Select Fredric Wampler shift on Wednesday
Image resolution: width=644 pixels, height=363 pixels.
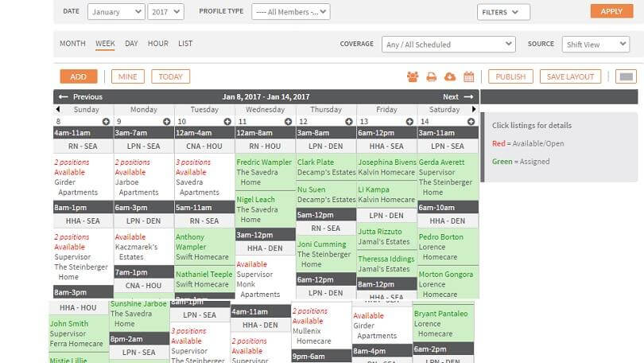[x=266, y=172]
